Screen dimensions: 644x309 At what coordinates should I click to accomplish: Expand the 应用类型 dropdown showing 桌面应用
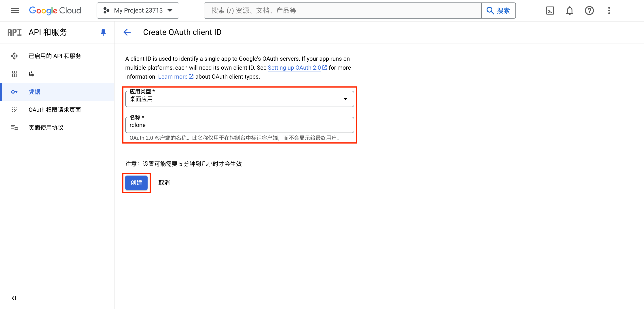tap(239, 99)
